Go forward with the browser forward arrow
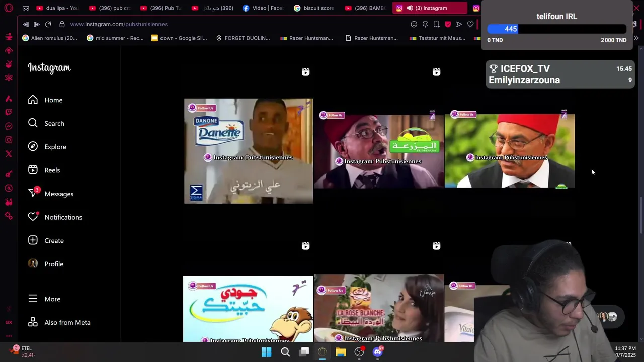 (x=37, y=24)
